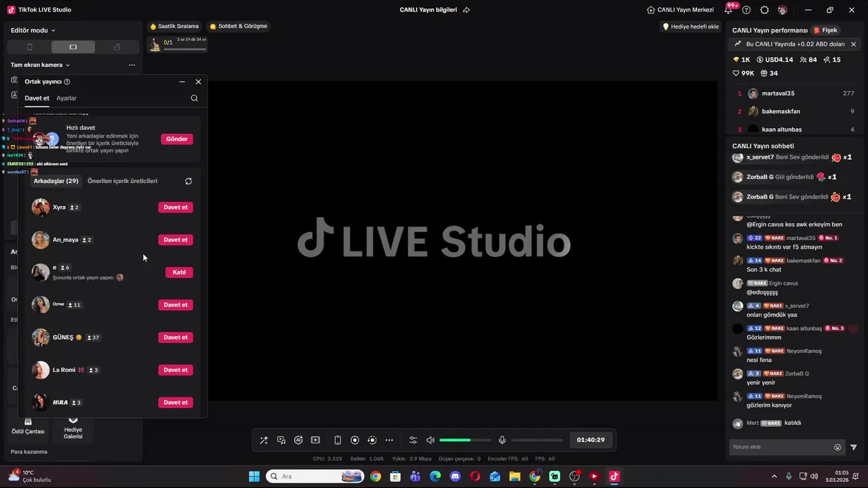Send quick invite with Gönder

(177, 139)
